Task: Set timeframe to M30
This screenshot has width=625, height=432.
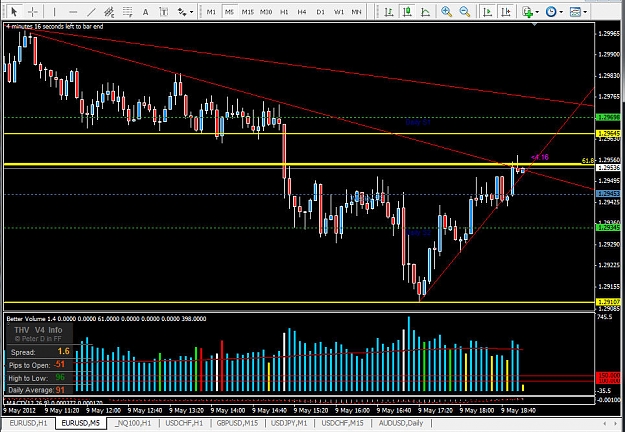Action: tap(266, 12)
